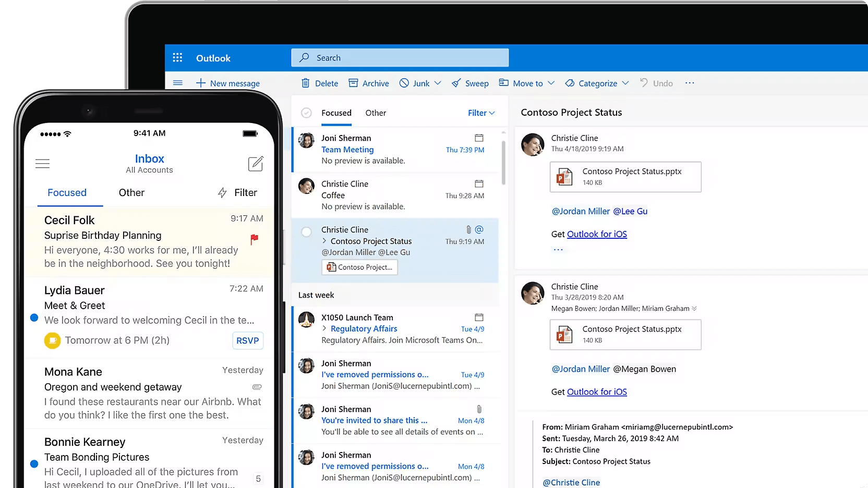Check the select-all circle beside Focused
This screenshot has height=488, width=868.
307,113
